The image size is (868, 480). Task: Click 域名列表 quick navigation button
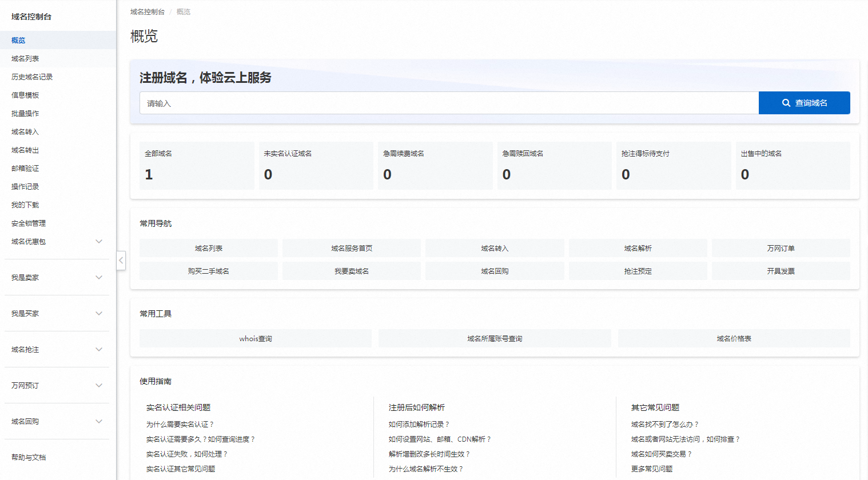point(209,248)
